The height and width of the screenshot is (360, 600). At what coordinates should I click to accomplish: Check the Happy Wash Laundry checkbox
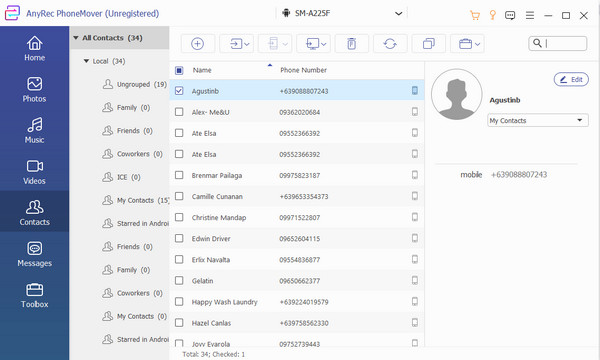[x=179, y=301]
